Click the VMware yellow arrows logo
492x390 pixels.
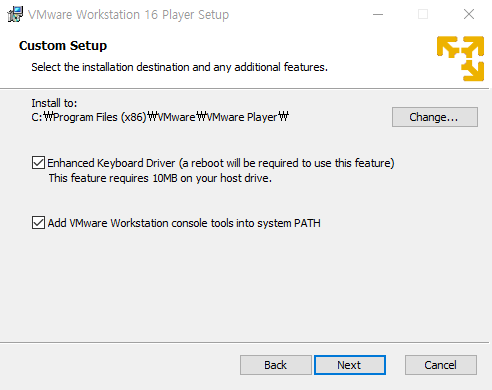point(460,58)
